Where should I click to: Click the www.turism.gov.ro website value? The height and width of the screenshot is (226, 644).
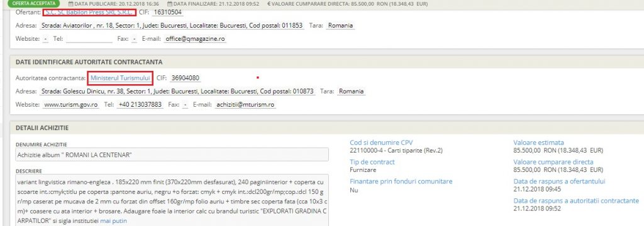(x=70, y=105)
